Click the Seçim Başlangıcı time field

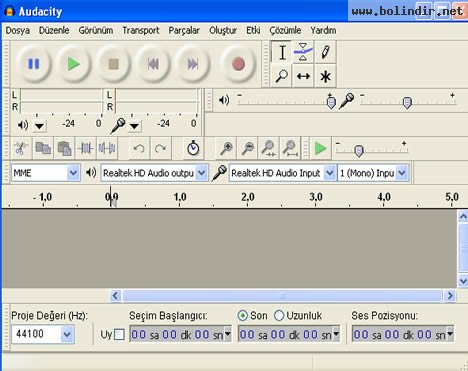(180, 334)
